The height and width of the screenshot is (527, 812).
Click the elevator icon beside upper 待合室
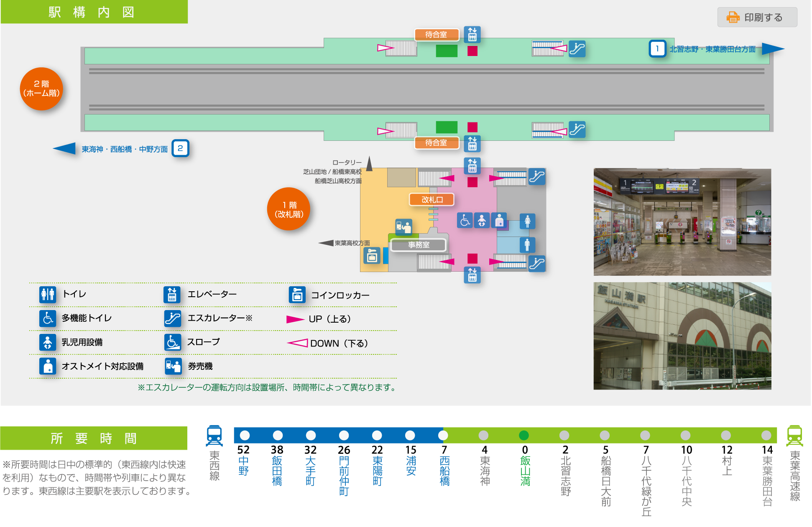472,35
